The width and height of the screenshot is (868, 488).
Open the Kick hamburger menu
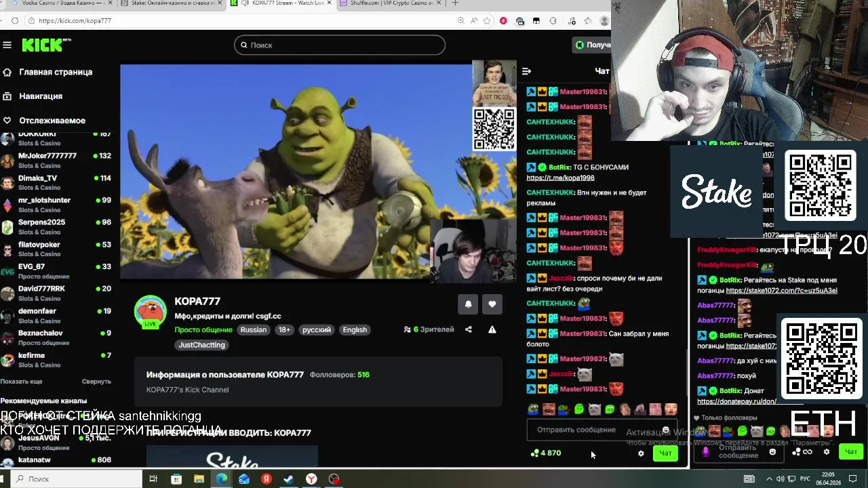(x=7, y=45)
